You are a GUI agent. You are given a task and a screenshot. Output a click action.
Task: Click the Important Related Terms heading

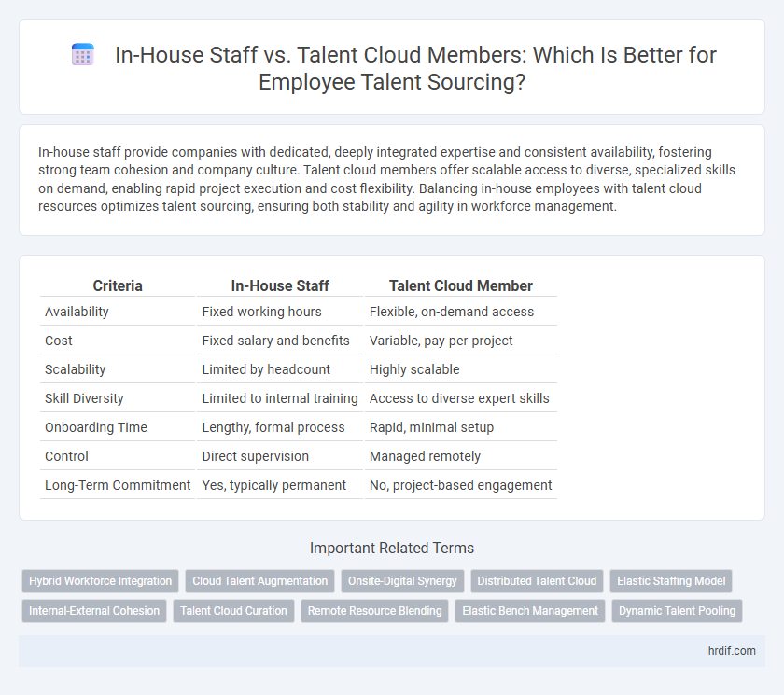(391, 549)
